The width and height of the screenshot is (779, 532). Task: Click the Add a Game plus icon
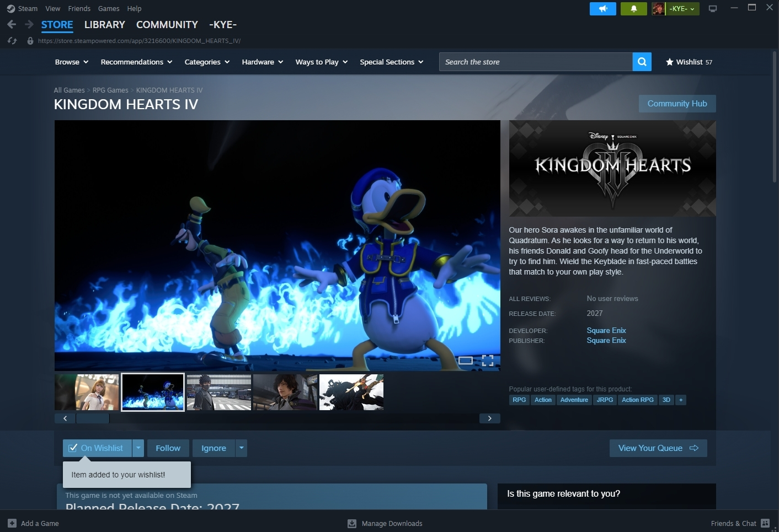coord(12,523)
